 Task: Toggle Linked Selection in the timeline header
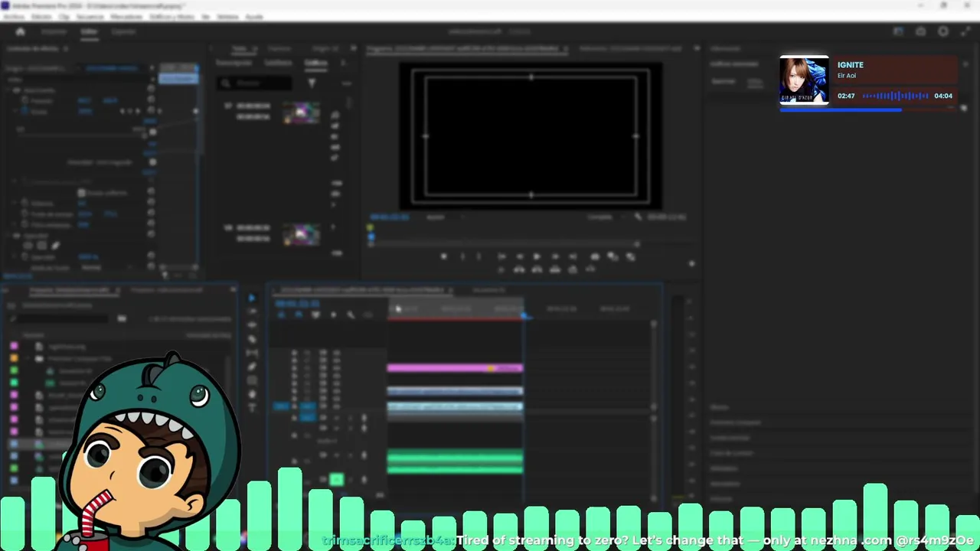click(x=315, y=315)
